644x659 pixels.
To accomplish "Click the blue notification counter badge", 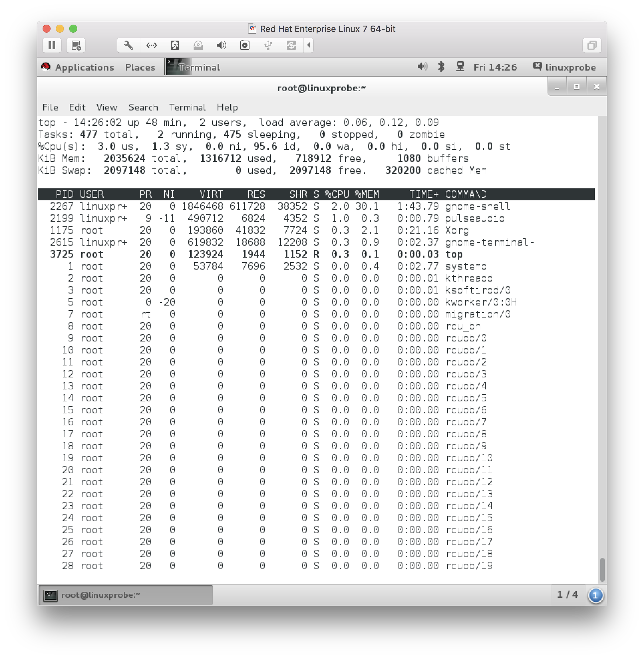I will click(595, 595).
